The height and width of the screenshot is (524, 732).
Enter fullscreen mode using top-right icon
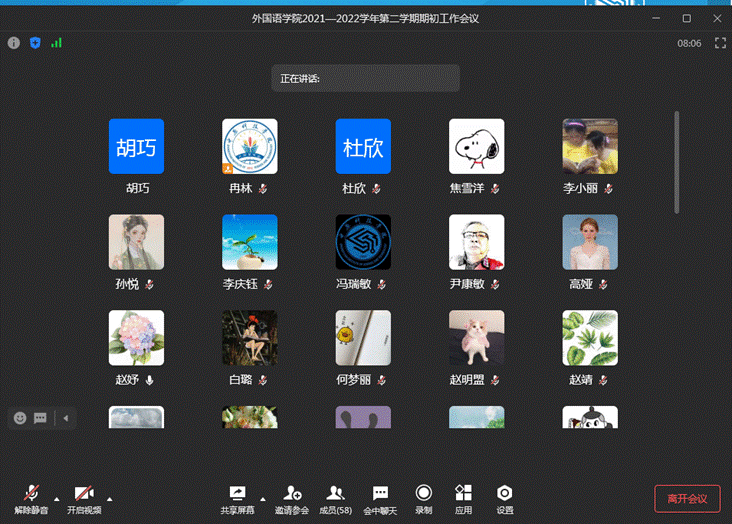(x=718, y=43)
